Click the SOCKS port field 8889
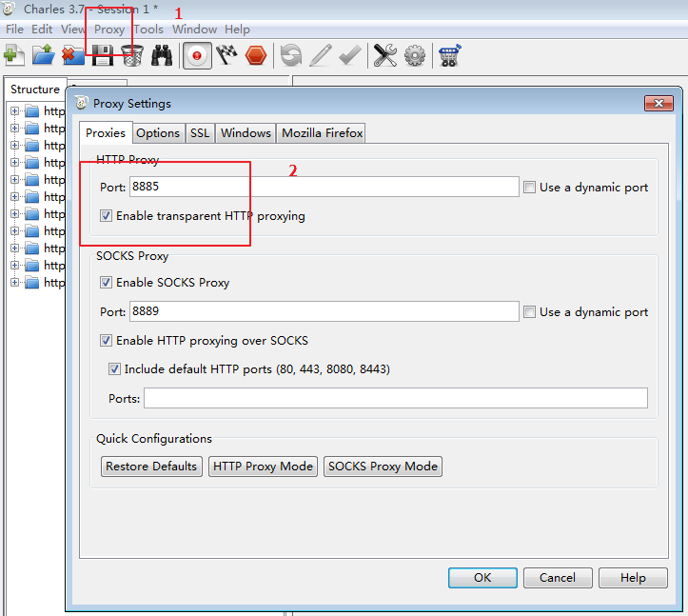Image resolution: width=688 pixels, height=616 pixels. click(324, 311)
